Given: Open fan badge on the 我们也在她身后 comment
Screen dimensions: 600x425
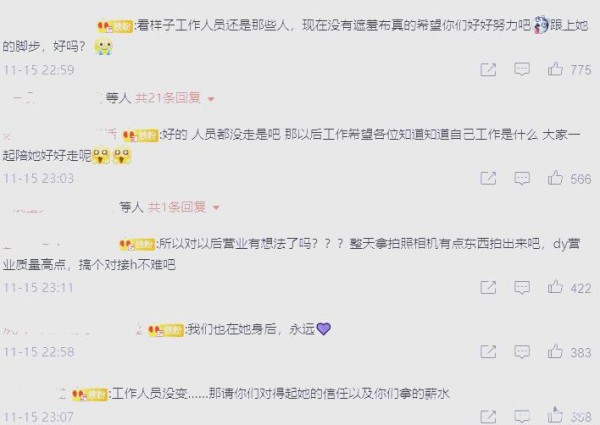Looking at the screenshot, I should [x=166, y=330].
